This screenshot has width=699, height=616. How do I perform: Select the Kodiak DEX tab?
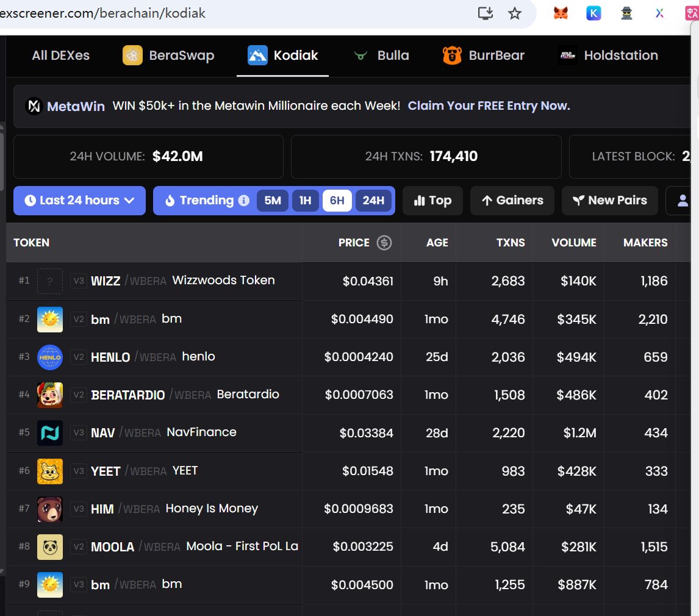pyautogui.click(x=282, y=56)
